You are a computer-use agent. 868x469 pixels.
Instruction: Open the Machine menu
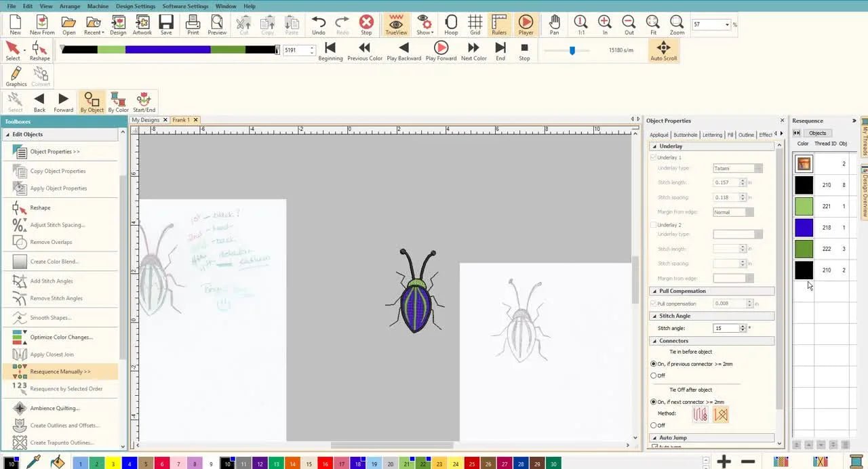click(x=98, y=6)
